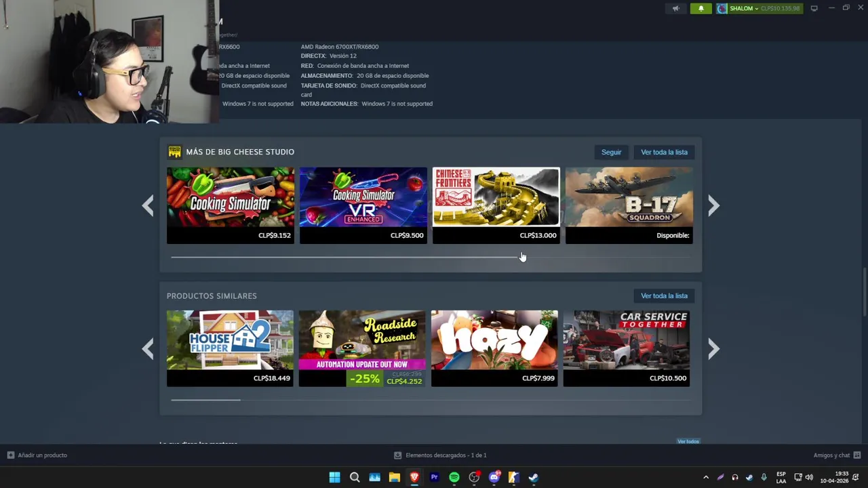Click the CLP$7.999 Hozy price

538,378
